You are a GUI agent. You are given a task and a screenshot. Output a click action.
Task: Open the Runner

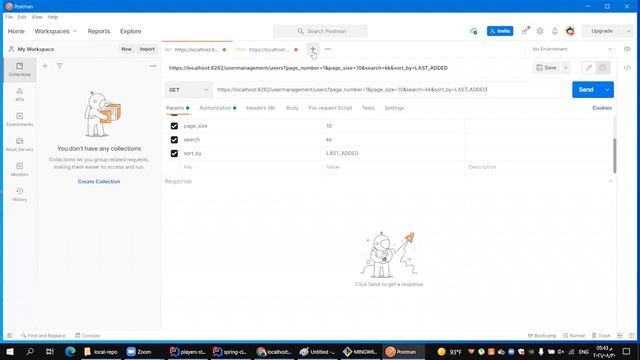[x=574, y=336]
